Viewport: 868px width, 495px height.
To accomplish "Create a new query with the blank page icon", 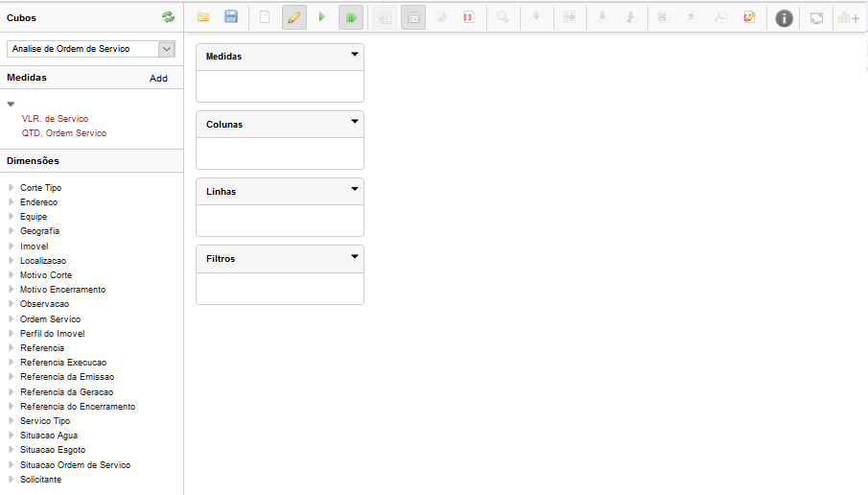I will point(265,17).
